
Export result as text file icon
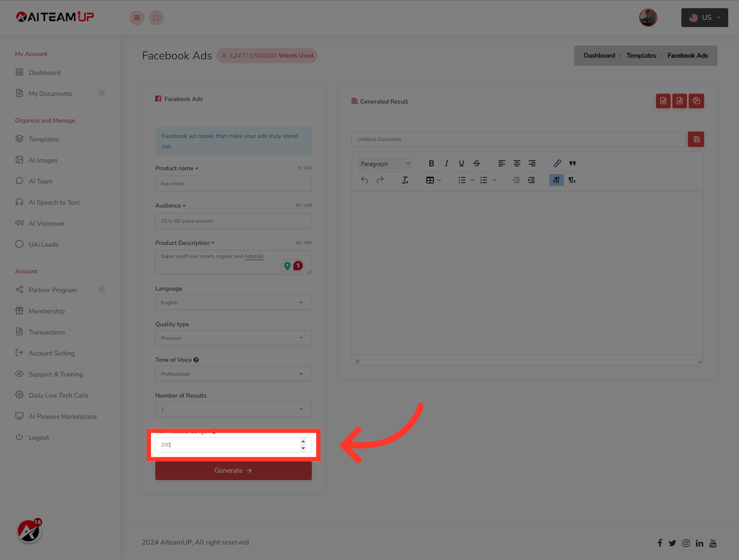[679, 101]
